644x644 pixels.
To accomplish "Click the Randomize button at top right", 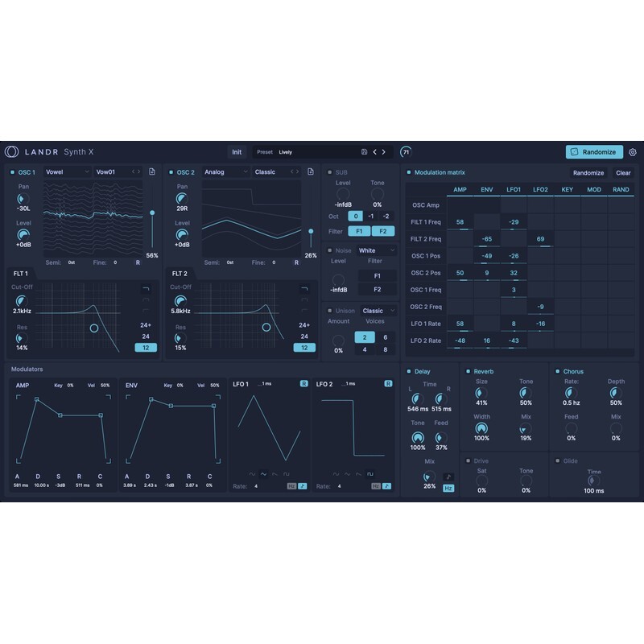I will tap(596, 151).
